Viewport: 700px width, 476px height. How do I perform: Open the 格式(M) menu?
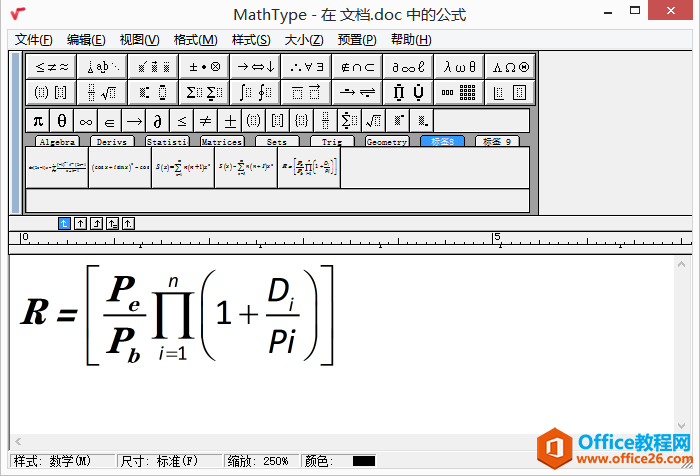tap(195, 40)
